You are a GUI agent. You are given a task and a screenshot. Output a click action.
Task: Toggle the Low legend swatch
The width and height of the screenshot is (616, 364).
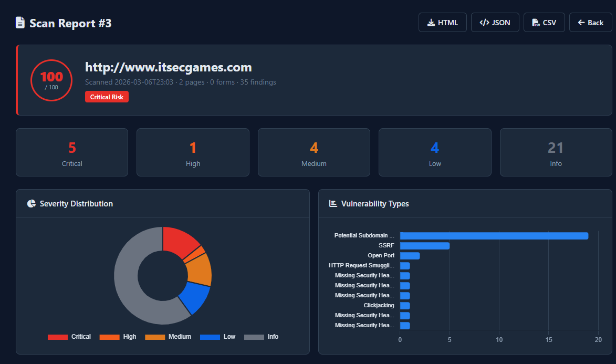[x=210, y=337]
